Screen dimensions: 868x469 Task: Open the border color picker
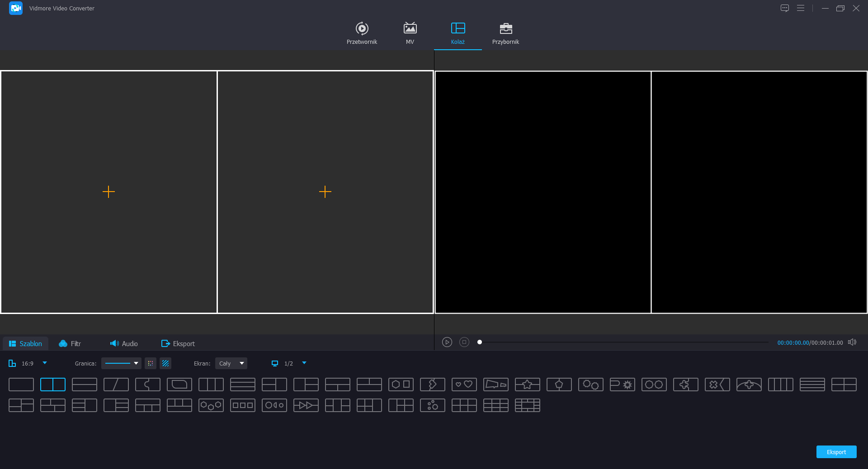click(x=151, y=363)
